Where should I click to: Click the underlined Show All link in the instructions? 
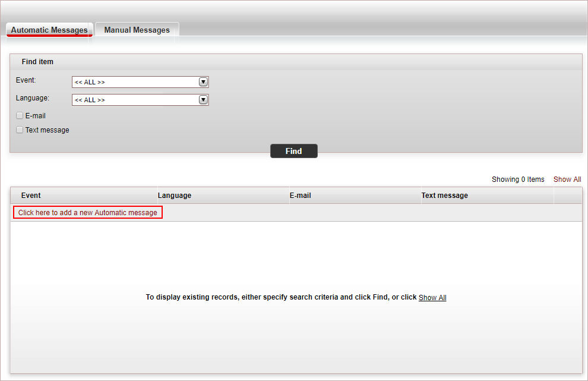pyautogui.click(x=432, y=297)
